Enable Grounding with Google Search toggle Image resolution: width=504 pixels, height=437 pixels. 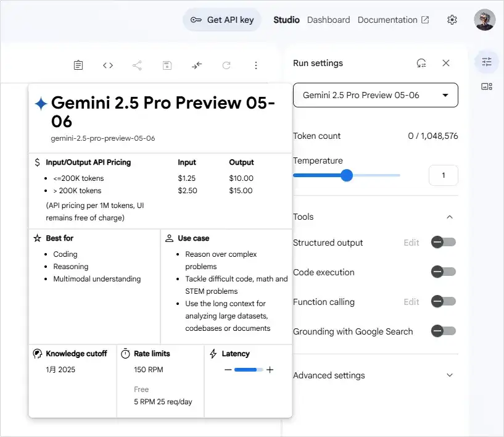444,331
